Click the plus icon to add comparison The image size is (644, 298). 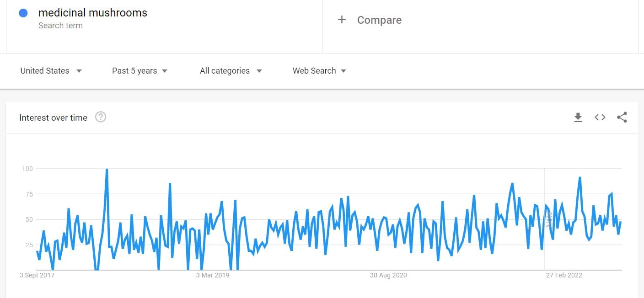pos(342,20)
